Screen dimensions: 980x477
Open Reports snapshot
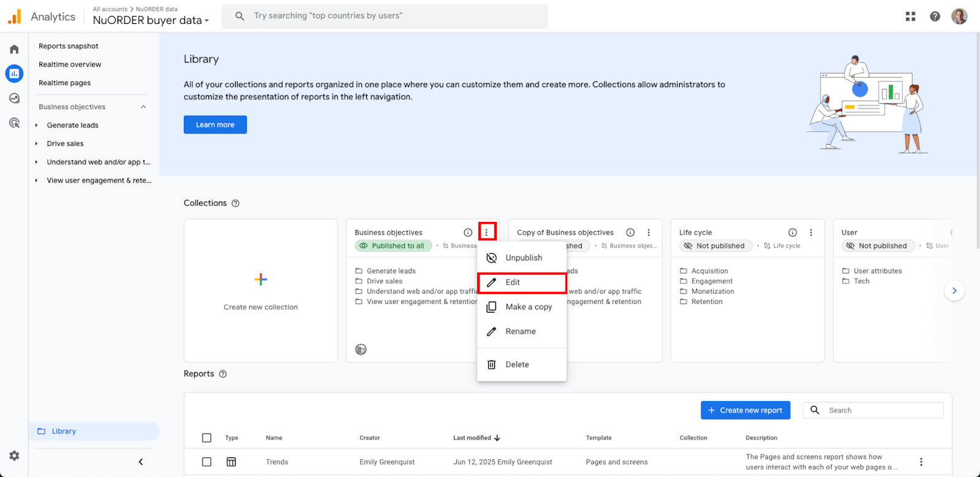tap(69, 46)
